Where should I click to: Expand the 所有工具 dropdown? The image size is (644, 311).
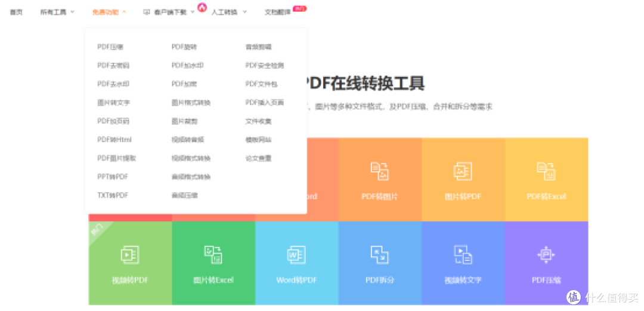point(57,13)
